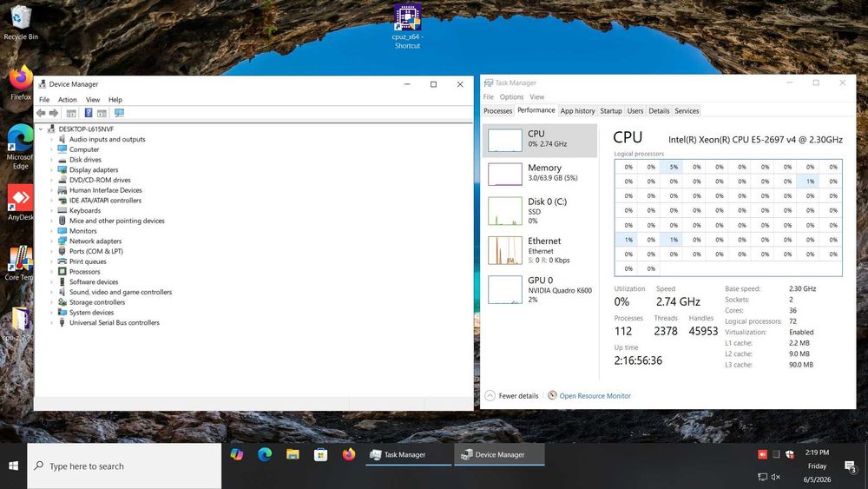Click the action pane toolbar icon beside Help

[x=102, y=113]
